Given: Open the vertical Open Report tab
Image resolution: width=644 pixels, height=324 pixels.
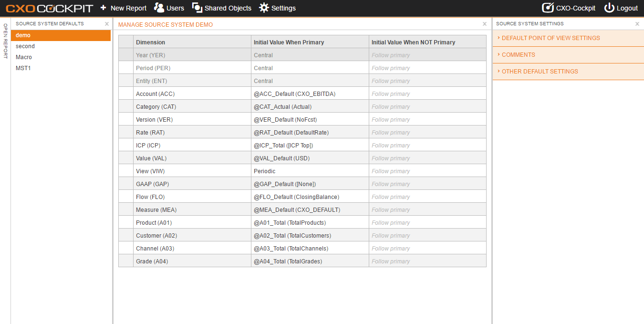Looking at the screenshot, I should tap(5, 41).
